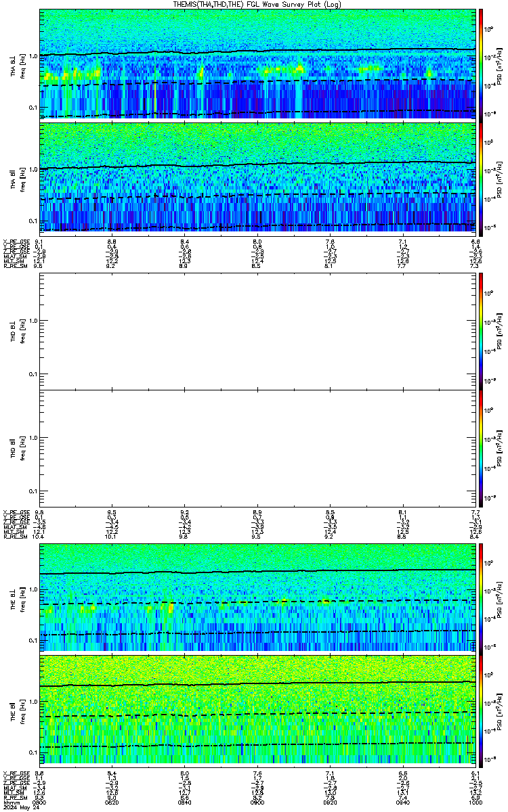The image size is (508, 812).
Task: Click the R_RE_SM label under THE panels
Action: click(x=15, y=798)
